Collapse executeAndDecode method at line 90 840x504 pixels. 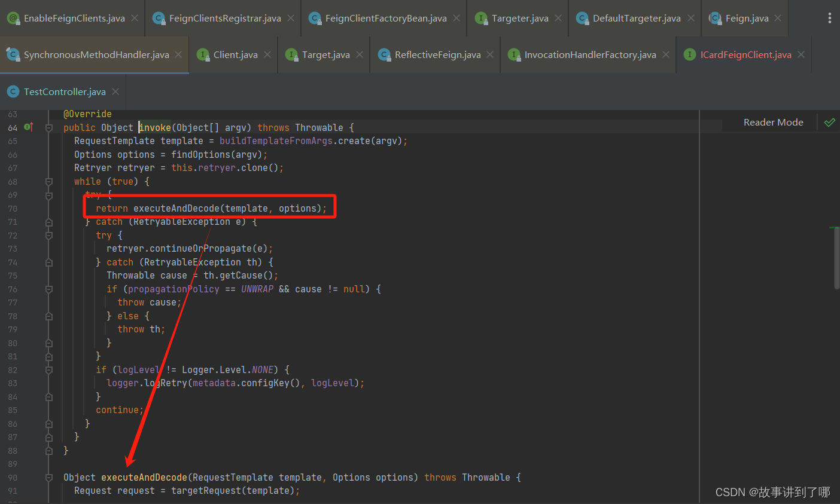(49, 478)
